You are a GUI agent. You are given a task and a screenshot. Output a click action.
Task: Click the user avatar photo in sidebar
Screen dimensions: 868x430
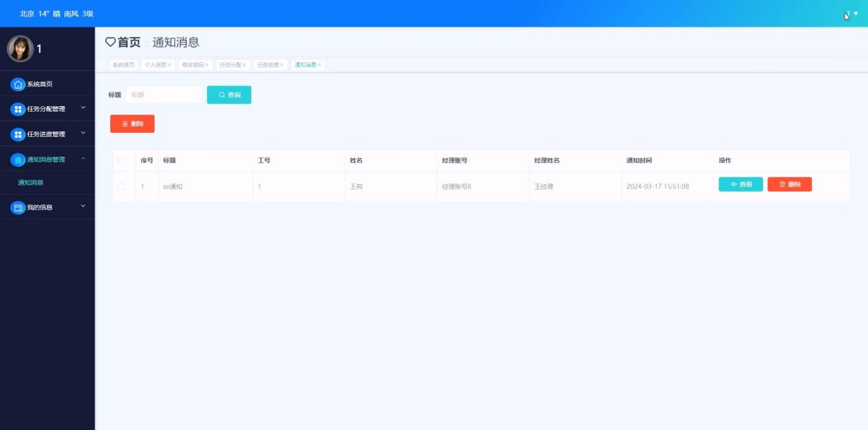(x=20, y=49)
